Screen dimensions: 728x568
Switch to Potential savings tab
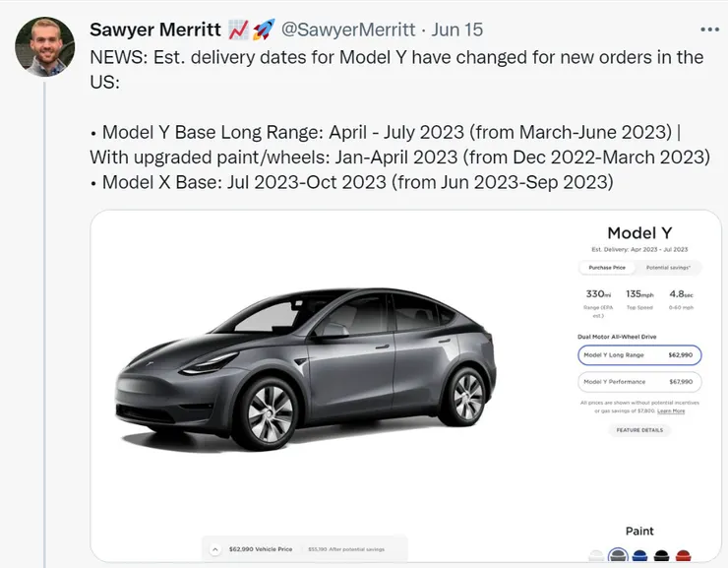pyautogui.click(x=666, y=268)
